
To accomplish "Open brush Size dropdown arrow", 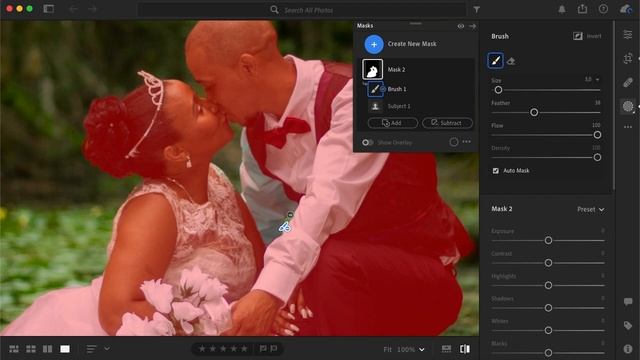I will pos(598,80).
